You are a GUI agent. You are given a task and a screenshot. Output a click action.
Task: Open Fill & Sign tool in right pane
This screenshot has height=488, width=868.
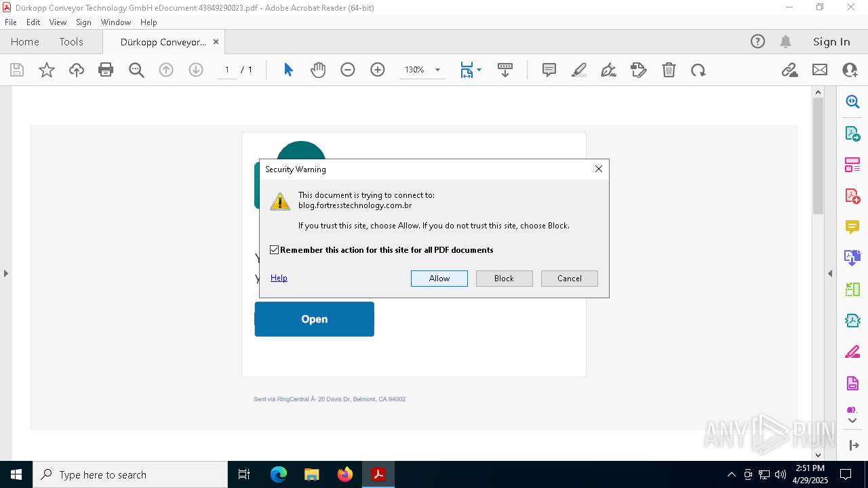(852, 352)
